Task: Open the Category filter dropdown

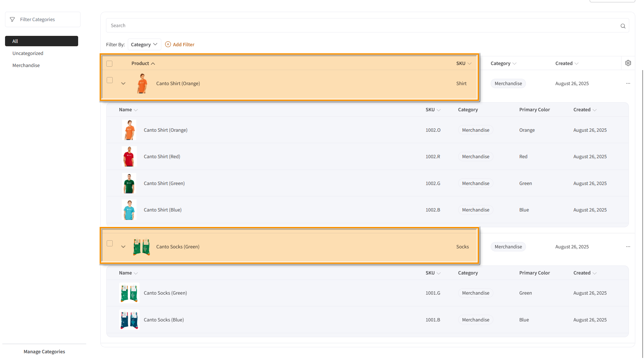Action: pos(144,45)
